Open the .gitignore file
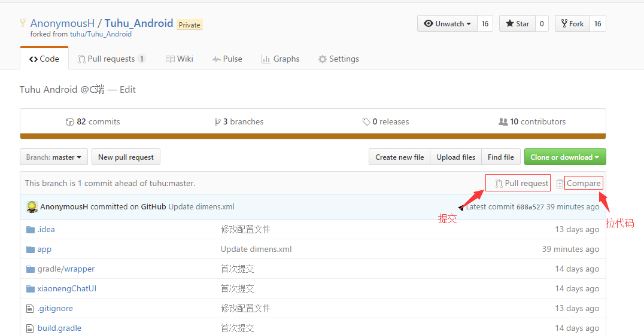The height and width of the screenshot is (335, 644). tap(55, 308)
